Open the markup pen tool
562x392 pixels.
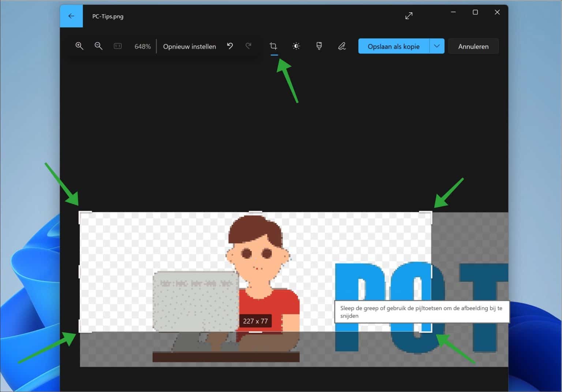point(341,46)
